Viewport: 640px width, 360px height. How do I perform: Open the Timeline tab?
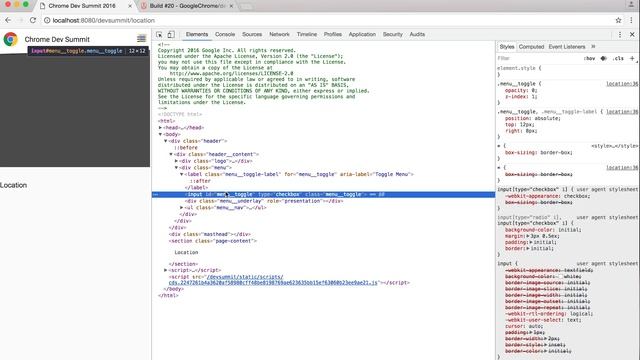[307, 35]
